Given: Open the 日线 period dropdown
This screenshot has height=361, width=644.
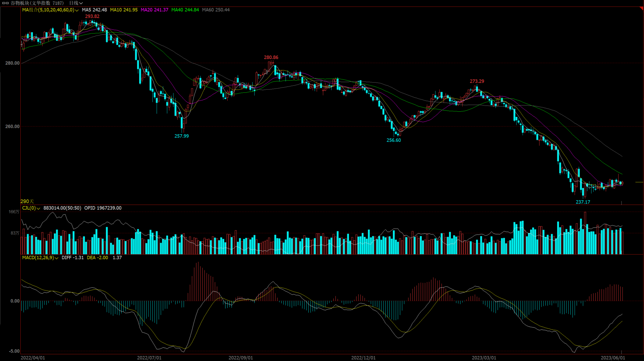Looking at the screenshot, I should 76,3.
